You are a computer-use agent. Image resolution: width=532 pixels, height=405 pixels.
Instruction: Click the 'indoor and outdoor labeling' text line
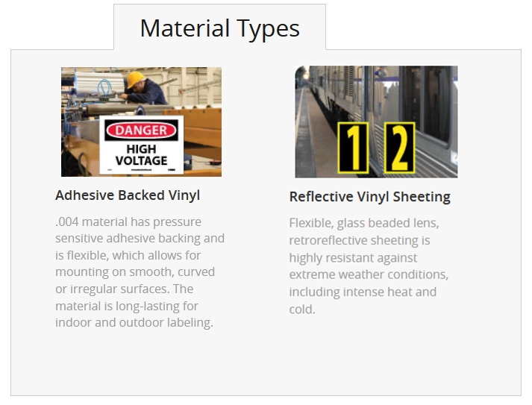pyautogui.click(x=134, y=322)
